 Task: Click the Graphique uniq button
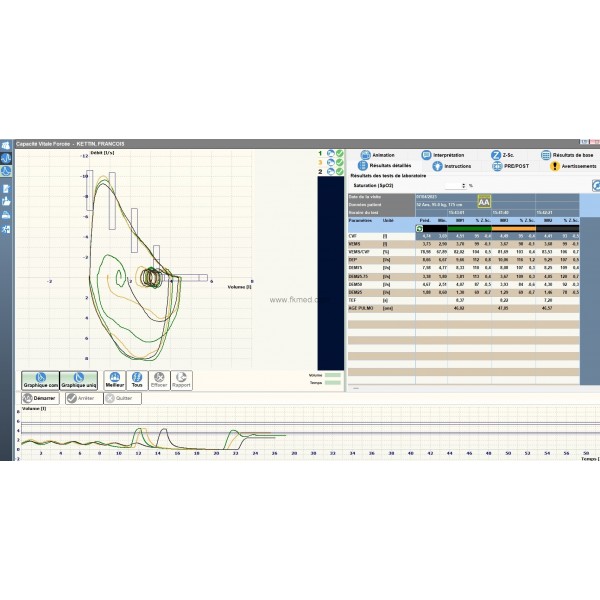point(79,381)
